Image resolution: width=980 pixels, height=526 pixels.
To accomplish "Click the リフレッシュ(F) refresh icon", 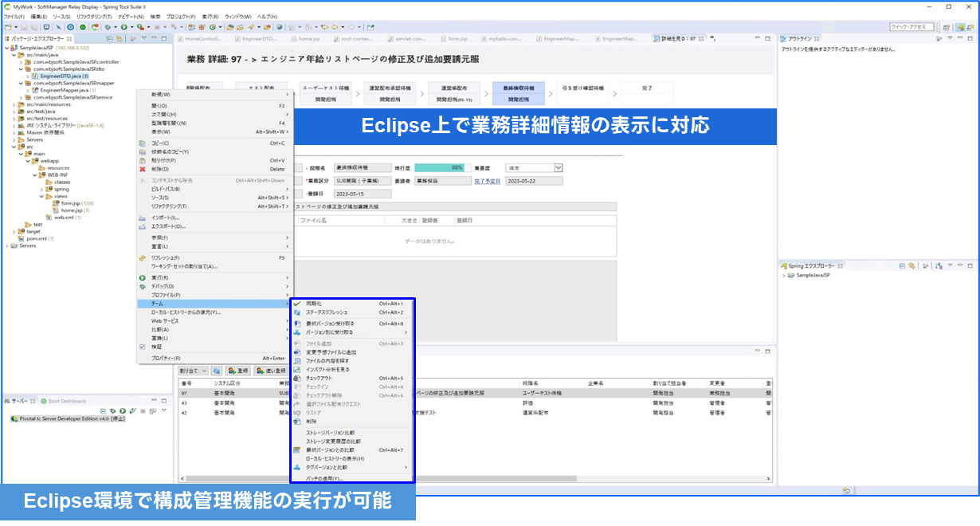I will pyautogui.click(x=143, y=258).
